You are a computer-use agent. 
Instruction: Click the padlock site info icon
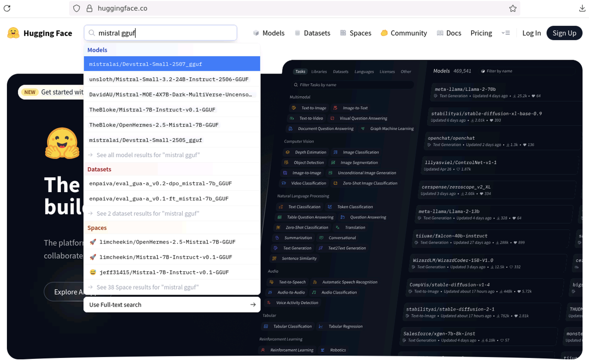click(89, 8)
